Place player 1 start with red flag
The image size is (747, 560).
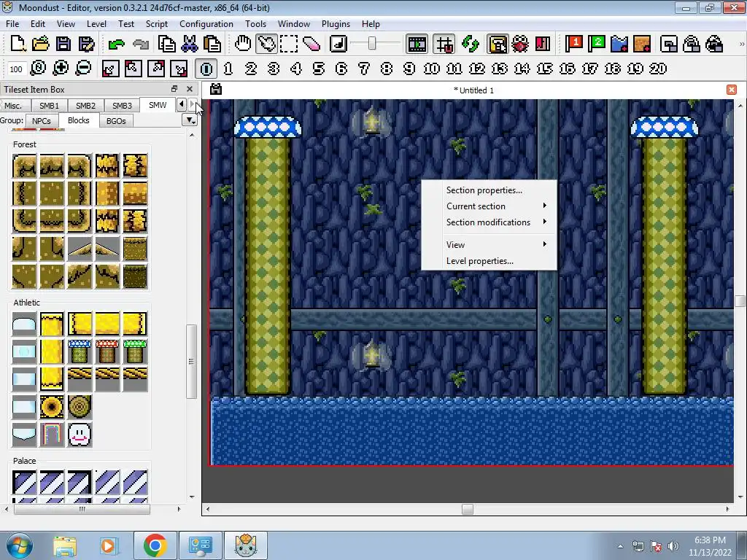tap(573, 44)
